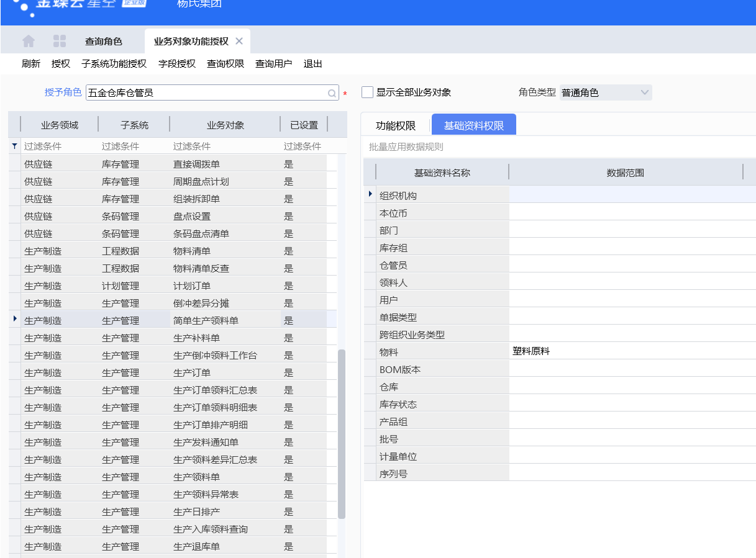Select the 生产订单排产明细 row

click(x=174, y=425)
